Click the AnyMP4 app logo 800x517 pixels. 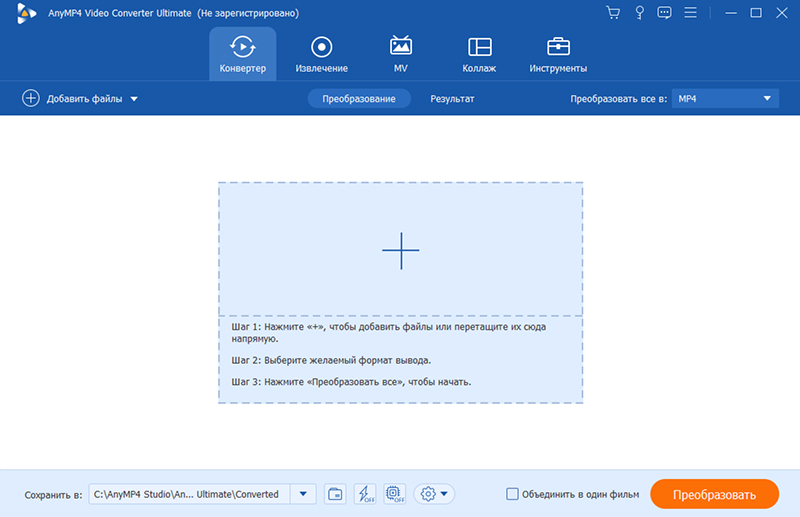(x=26, y=13)
